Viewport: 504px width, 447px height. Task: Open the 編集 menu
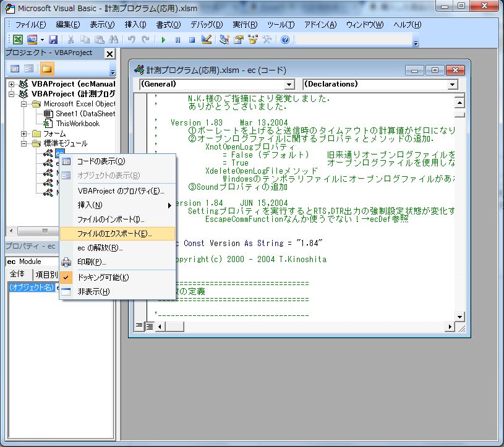coord(68,25)
